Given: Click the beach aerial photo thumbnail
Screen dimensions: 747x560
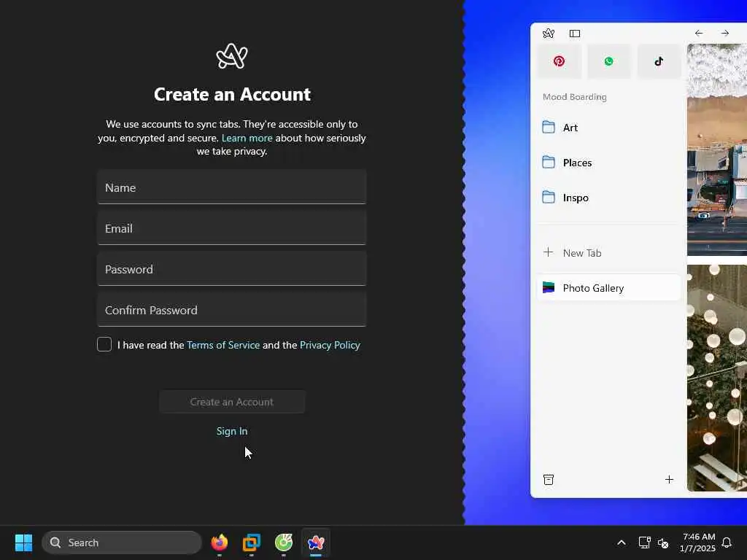Looking at the screenshot, I should pyautogui.click(x=717, y=149).
